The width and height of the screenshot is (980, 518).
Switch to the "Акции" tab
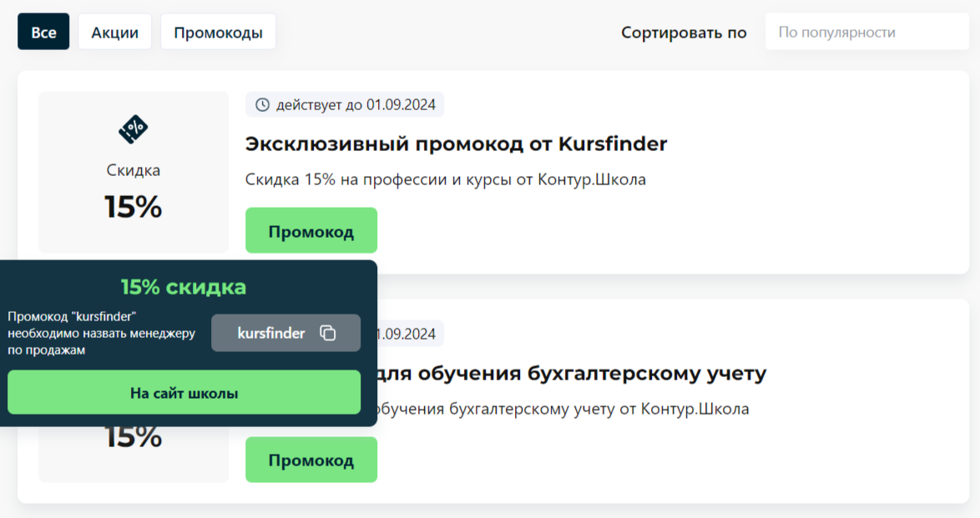click(114, 32)
